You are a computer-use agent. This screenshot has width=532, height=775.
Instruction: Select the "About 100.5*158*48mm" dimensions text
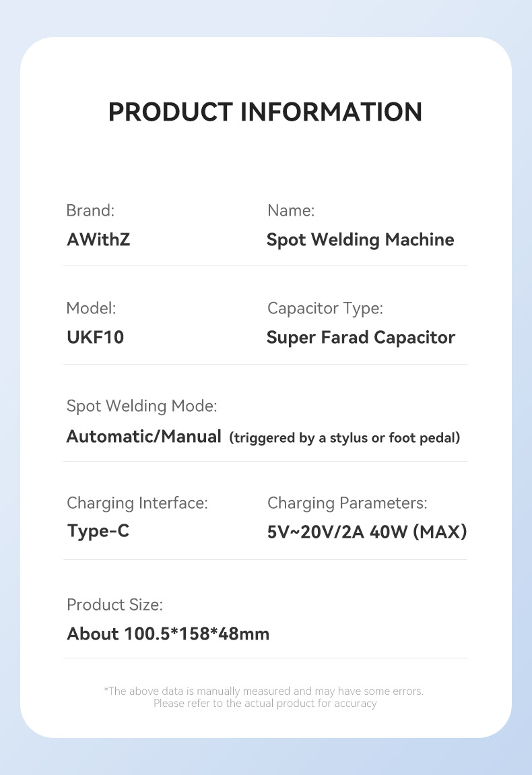(168, 634)
